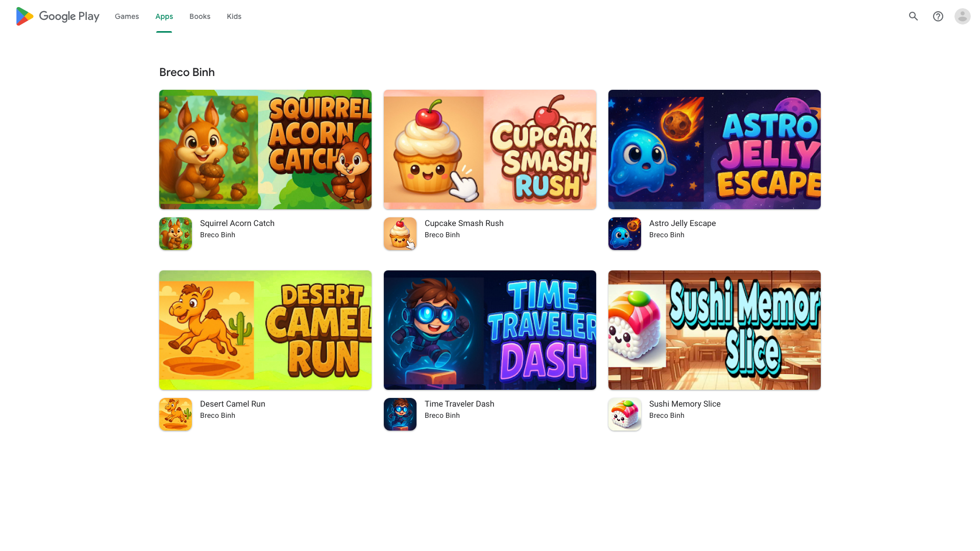Viewport: 980px width, 551px height.
Task: Click Breco Binh under Desert Camel Run
Action: [218, 416]
